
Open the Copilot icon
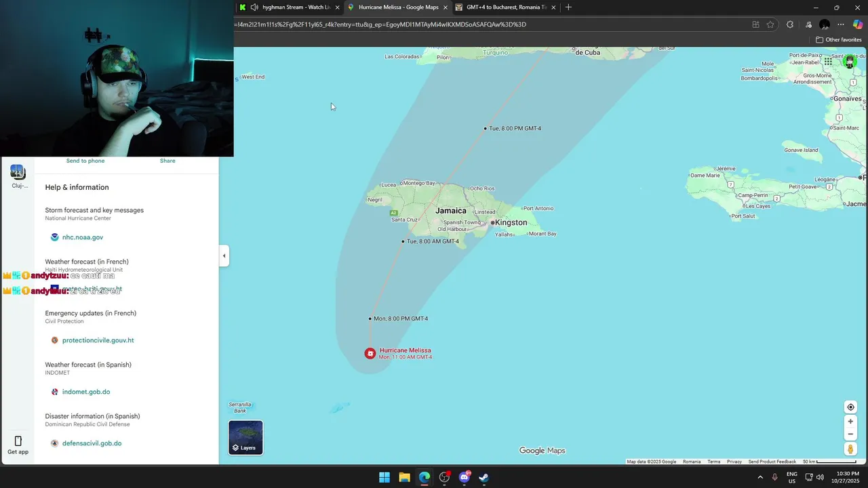[x=857, y=24]
